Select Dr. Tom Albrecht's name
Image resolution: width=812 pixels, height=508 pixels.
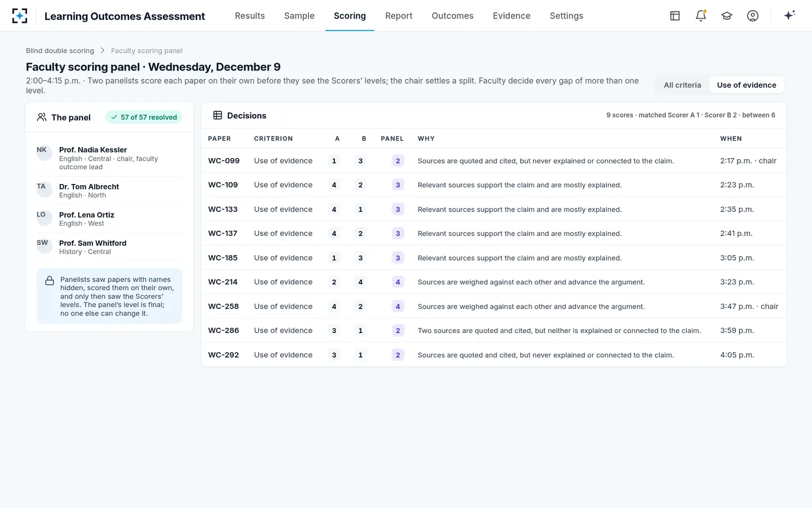tap(89, 187)
